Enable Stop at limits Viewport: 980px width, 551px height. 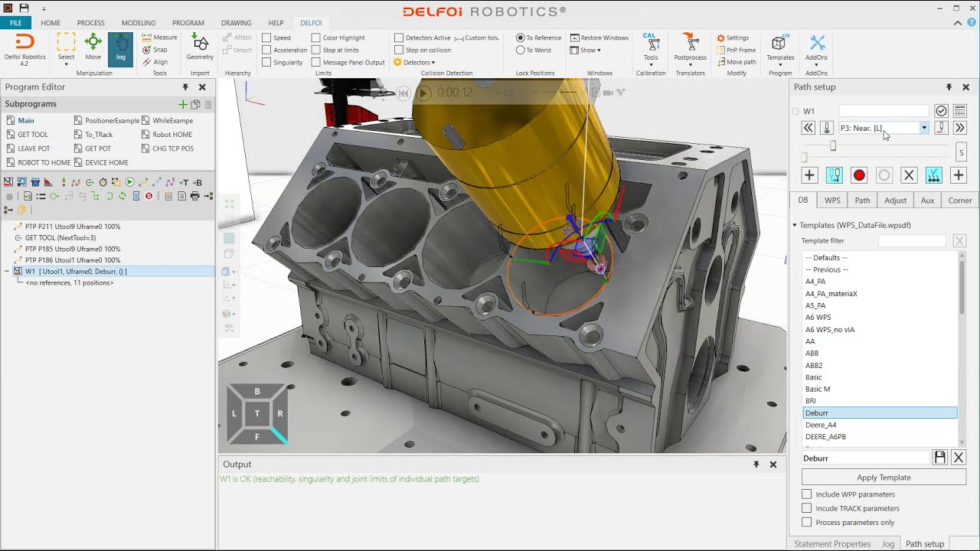click(x=315, y=50)
